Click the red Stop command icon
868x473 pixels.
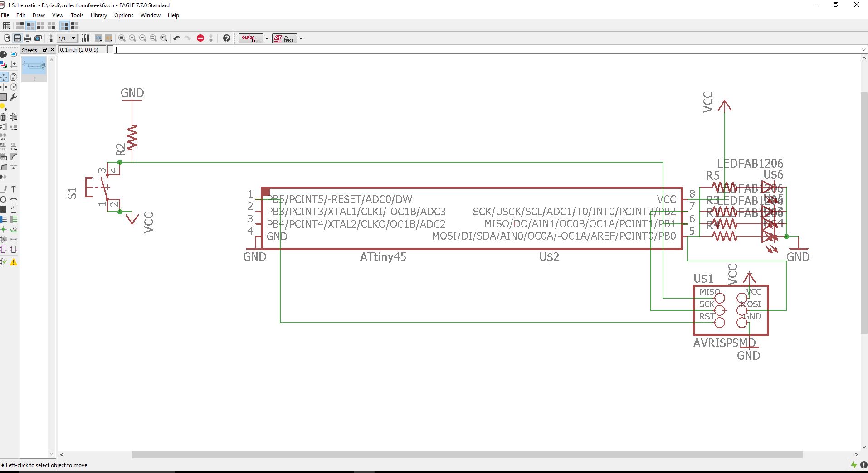click(x=200, y=39)
